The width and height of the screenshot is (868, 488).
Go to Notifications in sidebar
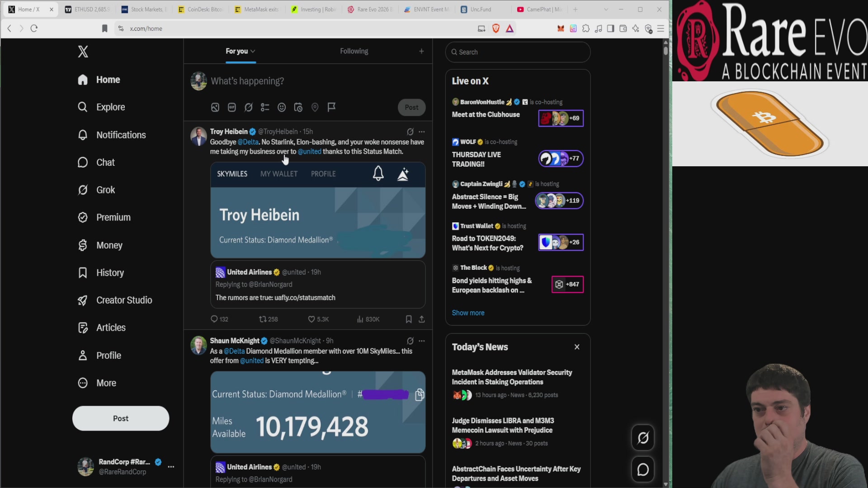[x=112, y=135]
